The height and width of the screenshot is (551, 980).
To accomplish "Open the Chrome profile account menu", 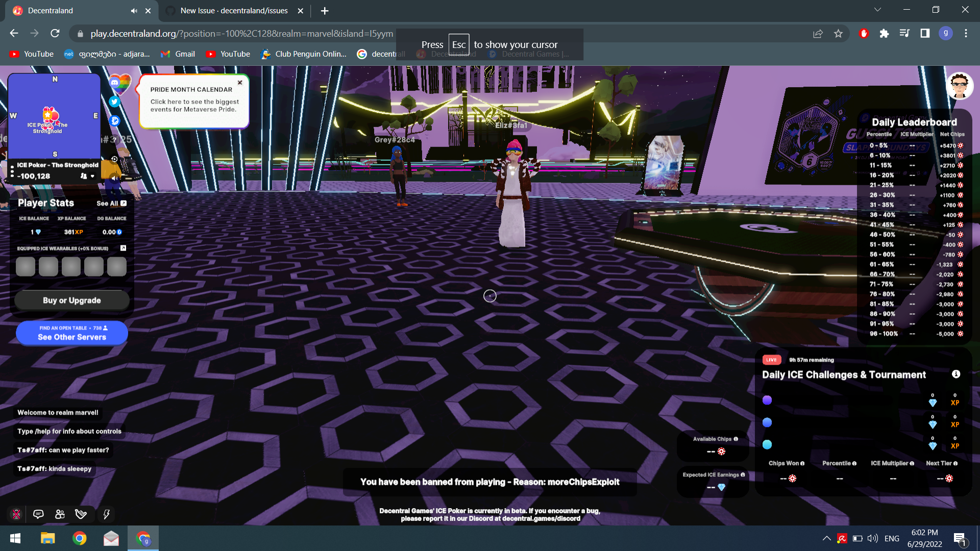I will point(947,33).
